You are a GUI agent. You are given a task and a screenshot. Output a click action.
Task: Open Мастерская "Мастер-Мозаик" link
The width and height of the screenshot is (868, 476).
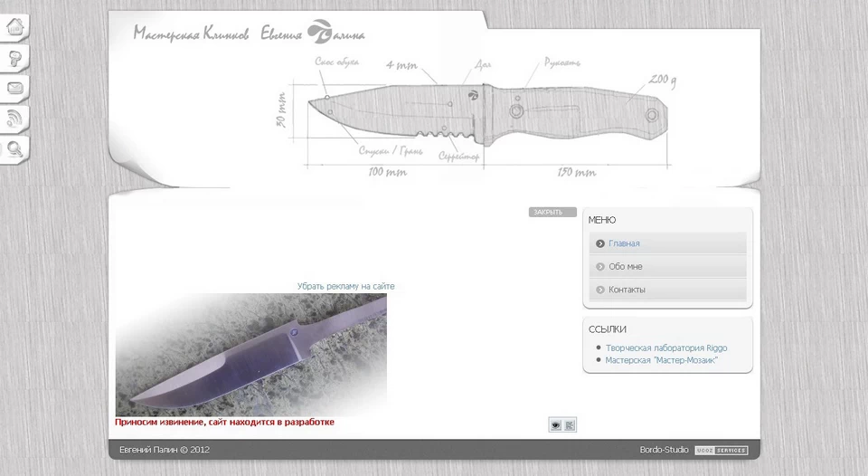coord(661,360)
